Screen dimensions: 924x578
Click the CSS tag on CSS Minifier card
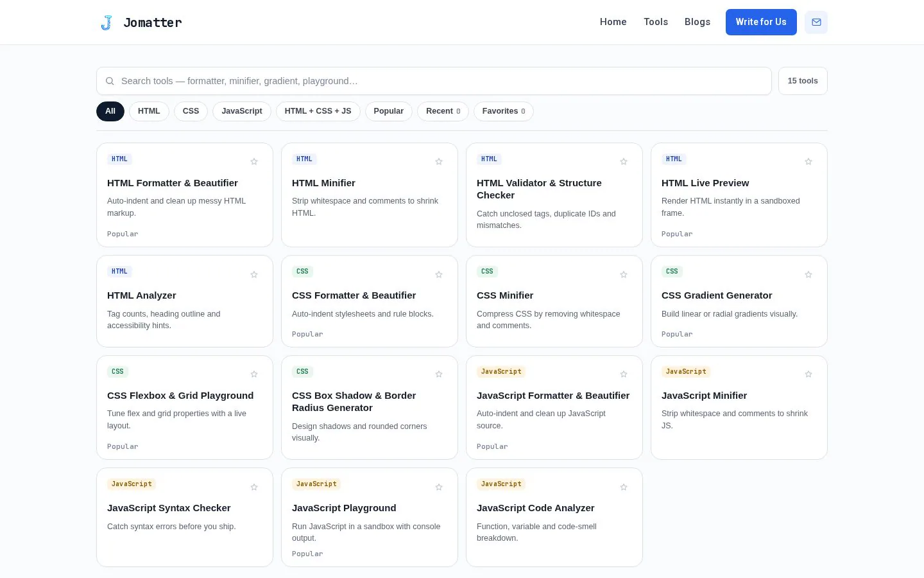pyautogui.click(x=487, y=272)
